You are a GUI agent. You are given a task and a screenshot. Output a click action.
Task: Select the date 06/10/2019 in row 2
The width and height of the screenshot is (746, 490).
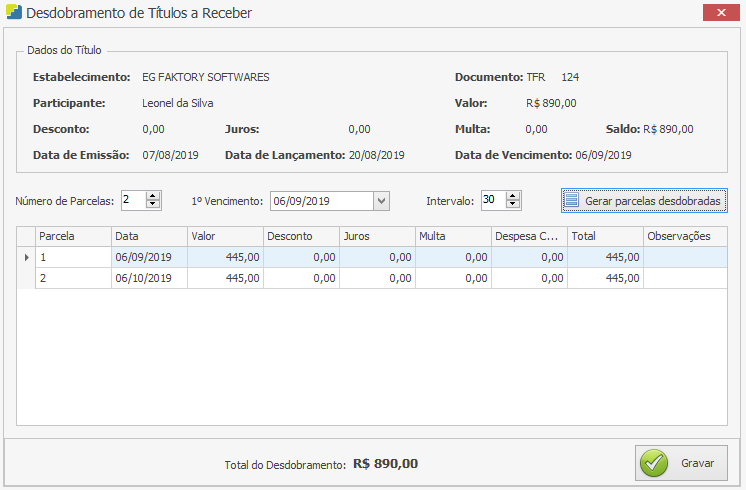point(149,278)
